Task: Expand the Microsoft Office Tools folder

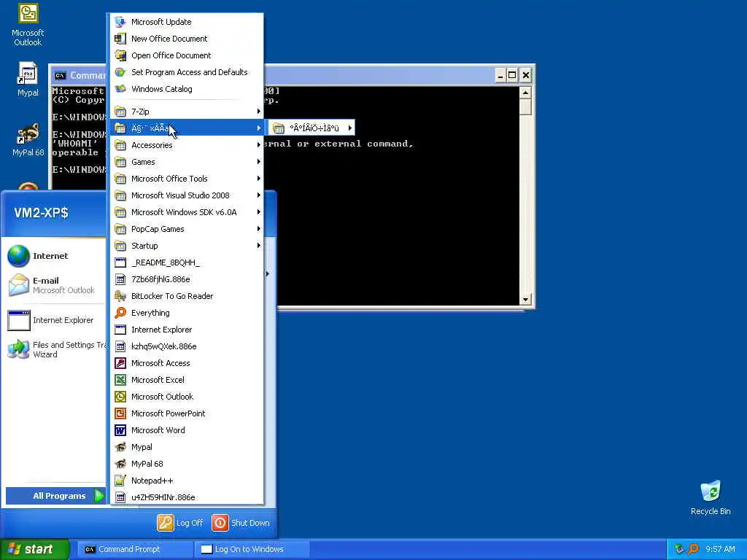Action: pos(187,179)
